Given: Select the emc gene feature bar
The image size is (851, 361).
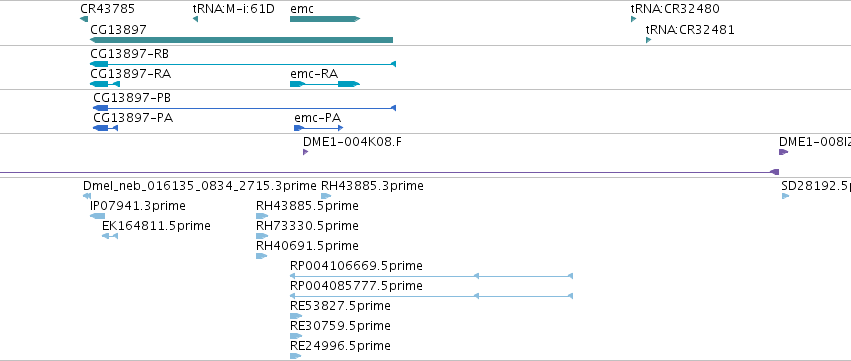Looking at the screenshot, I should 325,19.
